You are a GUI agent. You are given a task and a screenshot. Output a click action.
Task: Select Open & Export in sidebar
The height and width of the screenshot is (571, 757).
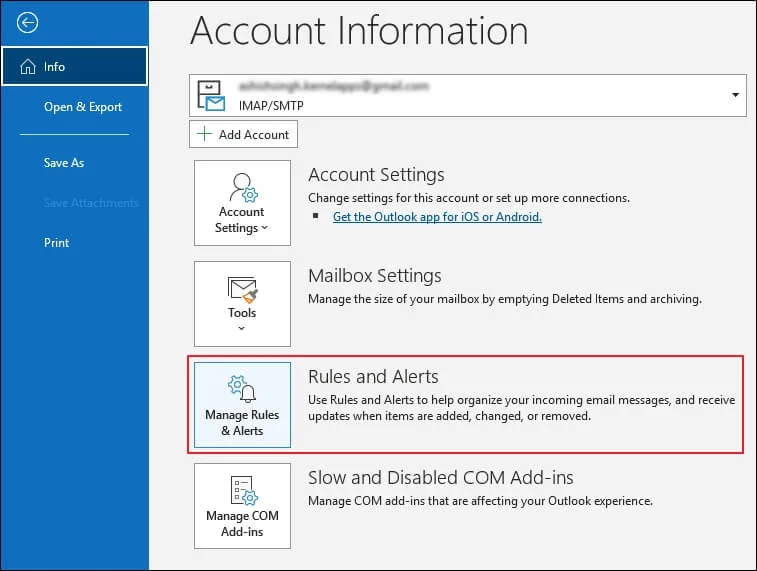tap(83, 107)
